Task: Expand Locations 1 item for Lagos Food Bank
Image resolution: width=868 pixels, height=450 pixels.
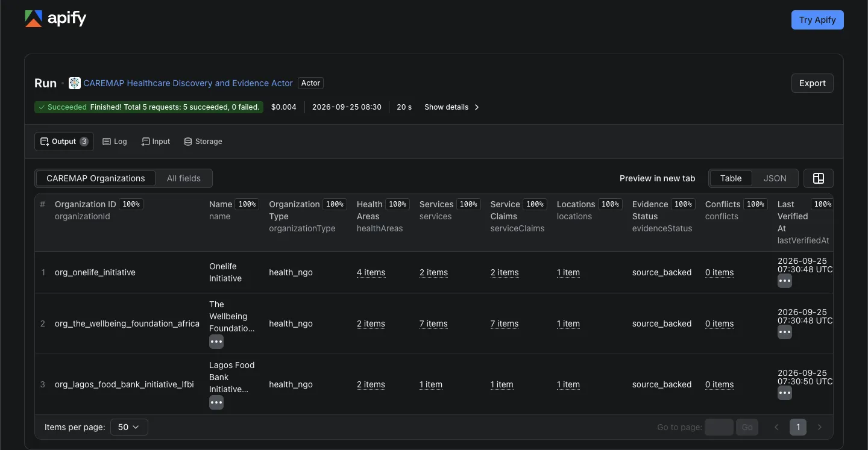Action: point(568,384)
